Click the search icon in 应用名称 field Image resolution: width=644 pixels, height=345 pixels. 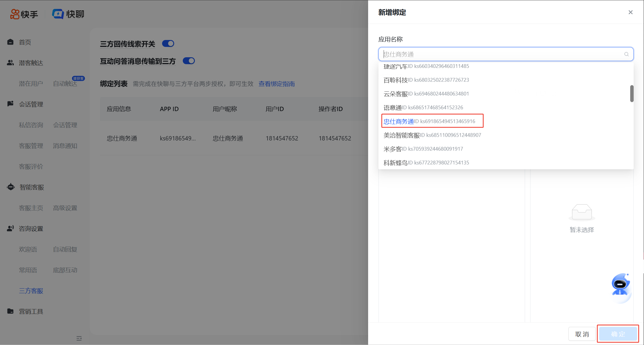(626, 54)
